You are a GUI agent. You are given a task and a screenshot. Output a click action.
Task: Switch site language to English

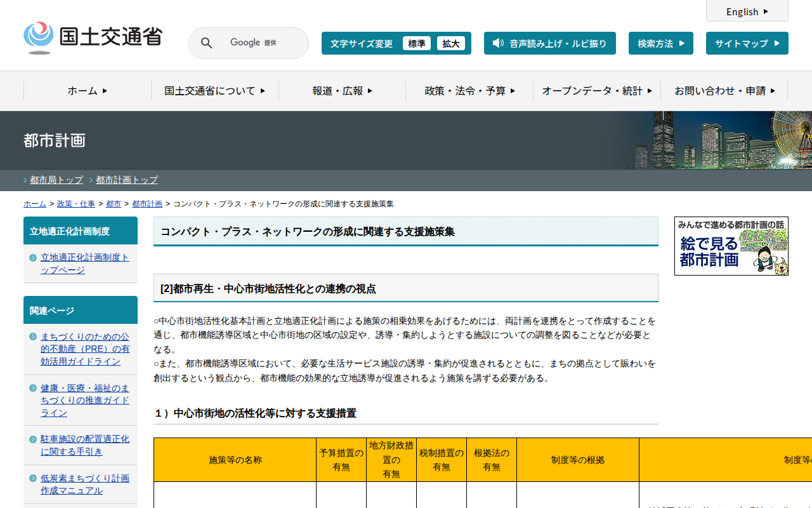(x=747, y=11)
